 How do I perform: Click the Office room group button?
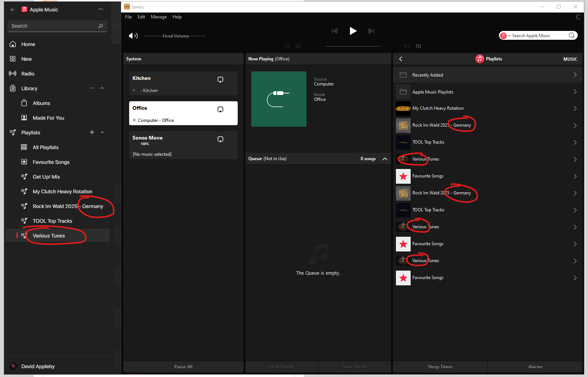pyautogui.click(x=220, y=109)
